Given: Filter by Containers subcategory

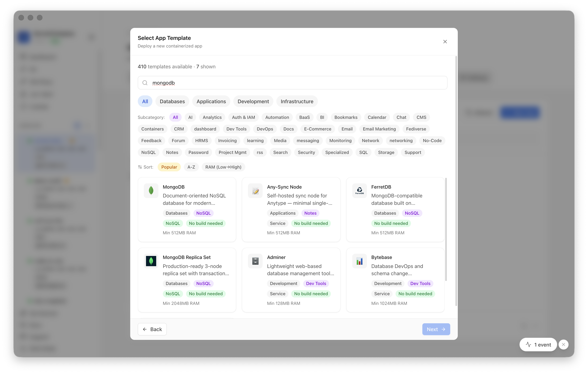Looking at the screenshot, I should [152, 129].
